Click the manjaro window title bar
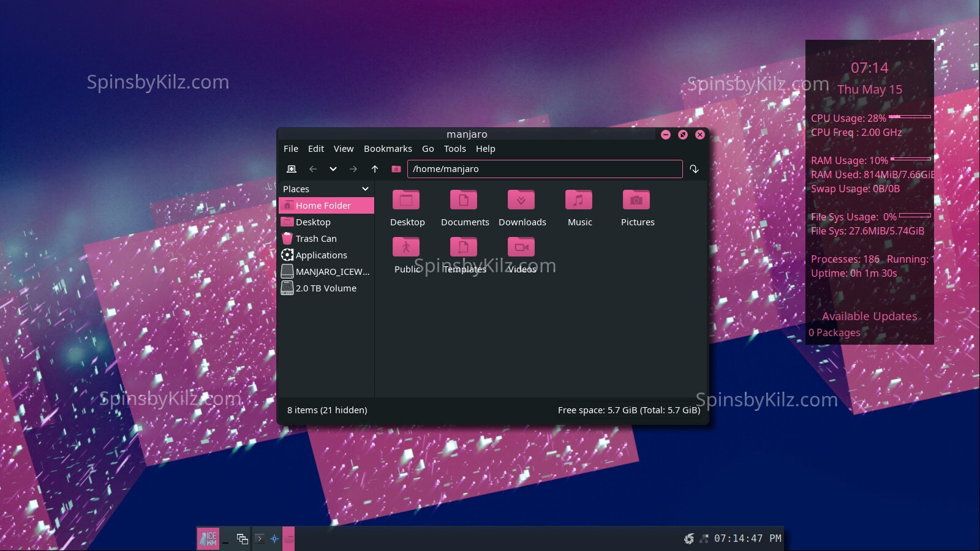Image resolution: width=980 pixels, height=551 pixels. point(467,135)
